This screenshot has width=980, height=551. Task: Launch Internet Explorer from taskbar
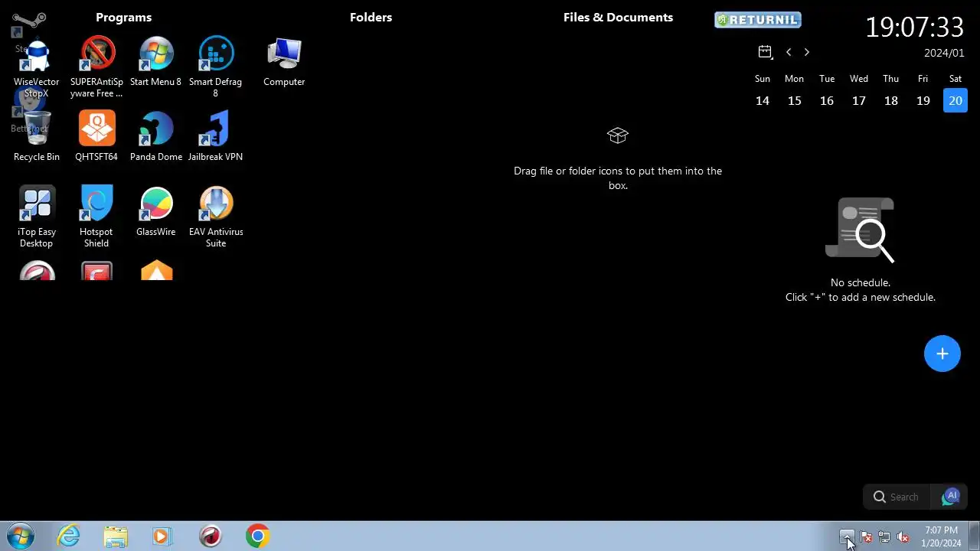68,536
